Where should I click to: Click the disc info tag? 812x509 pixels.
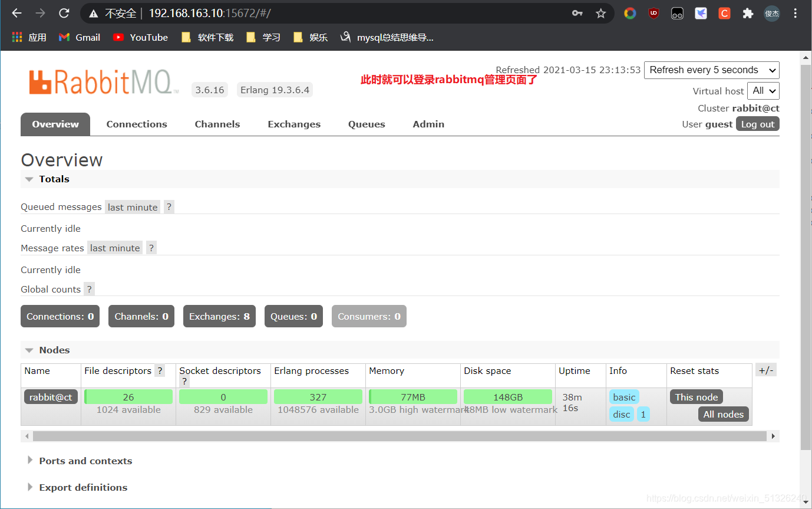click(x=622, y=414)
